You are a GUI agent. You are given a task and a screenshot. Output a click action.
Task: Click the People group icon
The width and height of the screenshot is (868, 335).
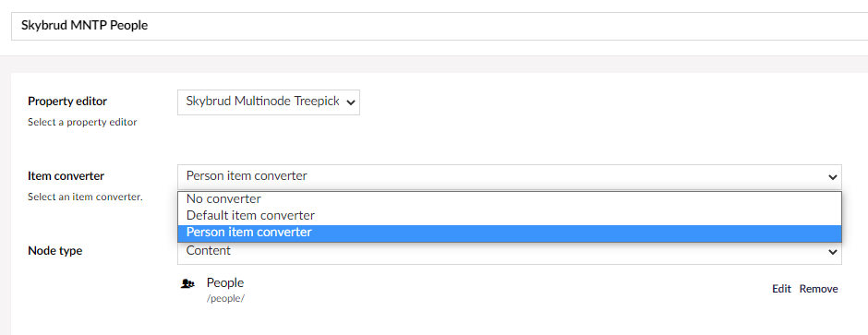pos(188,284)
